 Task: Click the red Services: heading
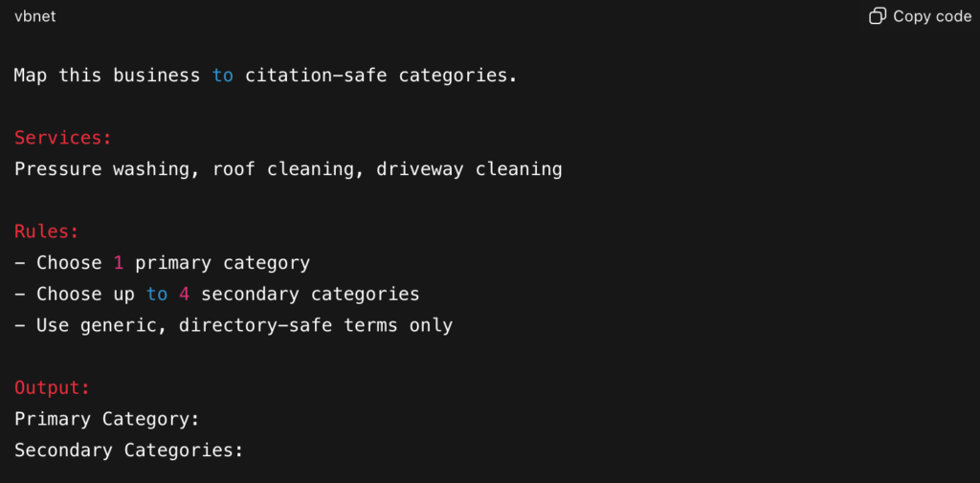tap(63, 138)
